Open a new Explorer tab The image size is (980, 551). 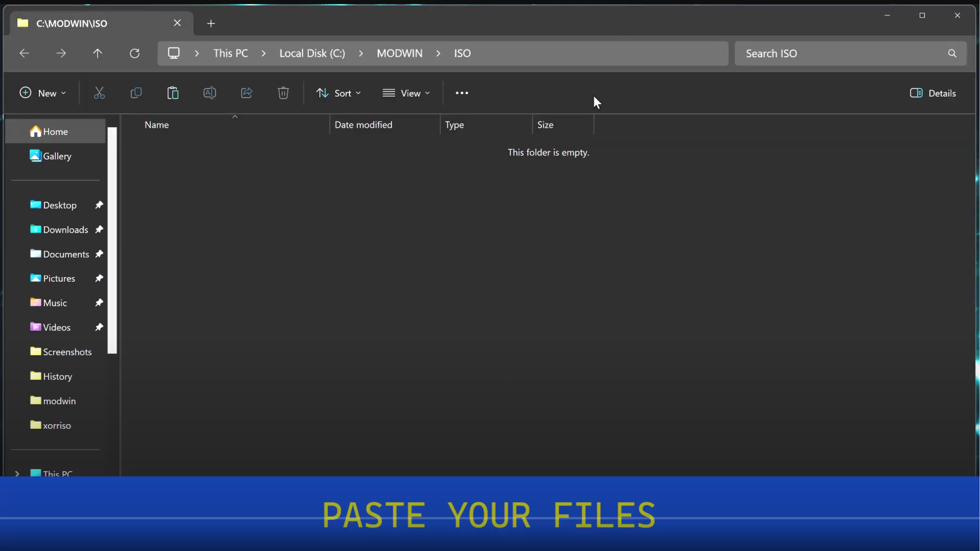[x=211, y=24]
